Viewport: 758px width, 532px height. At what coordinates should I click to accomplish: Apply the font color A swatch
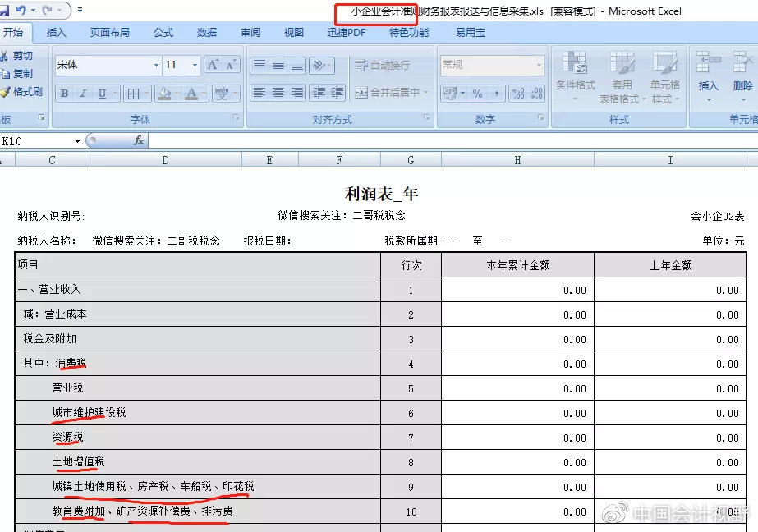[x=191, y=94]
